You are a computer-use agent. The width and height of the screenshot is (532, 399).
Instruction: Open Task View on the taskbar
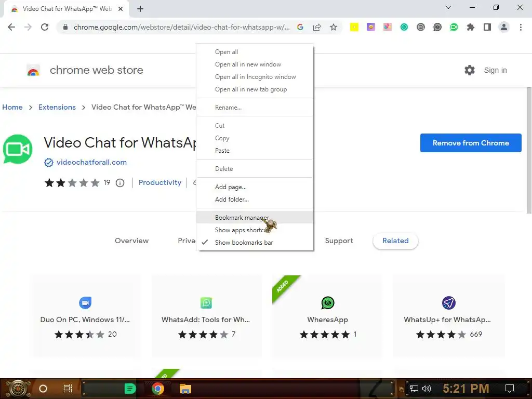click(x=68, y=389)
